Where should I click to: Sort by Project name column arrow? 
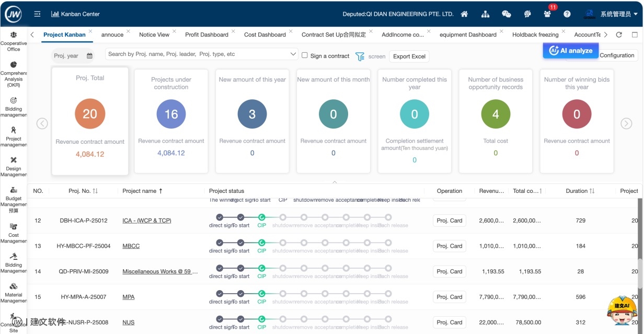coord(160,191)
